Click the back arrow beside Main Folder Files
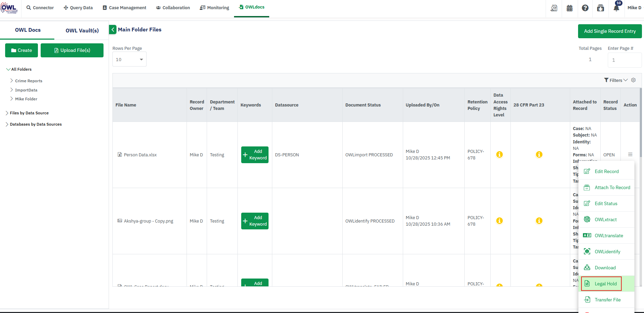 pos(113,30)
